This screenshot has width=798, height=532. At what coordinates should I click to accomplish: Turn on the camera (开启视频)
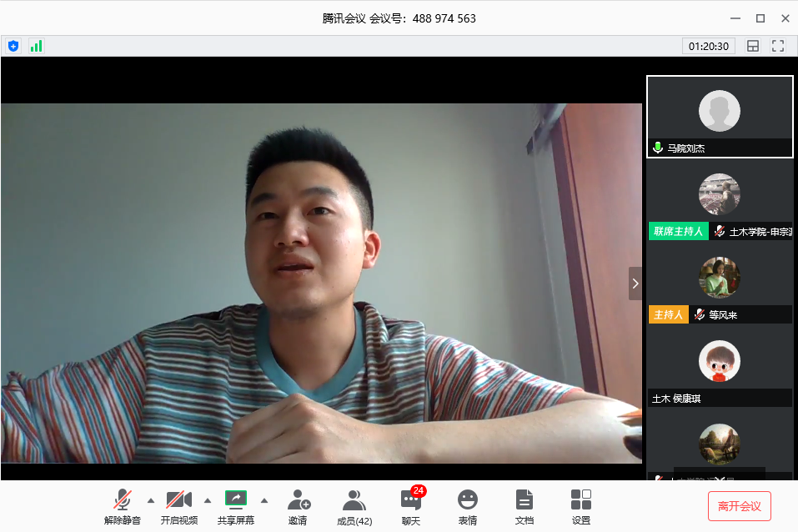[x=179, y=507]
